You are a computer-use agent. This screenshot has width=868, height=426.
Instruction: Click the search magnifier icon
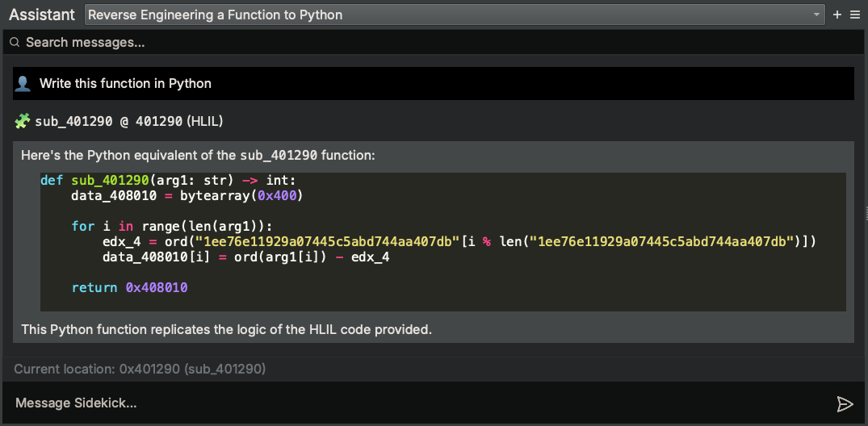[15, 42]
